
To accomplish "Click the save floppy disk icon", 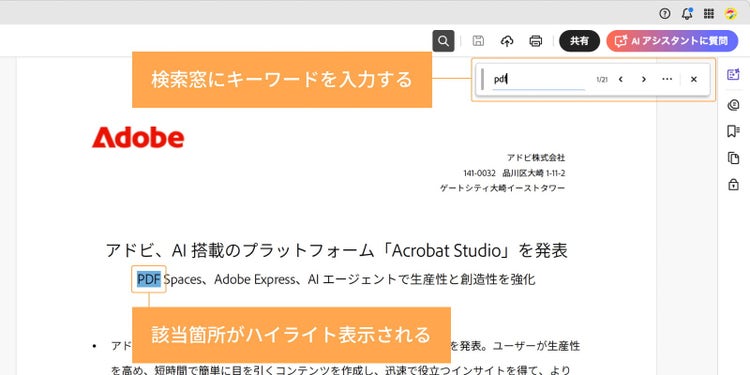I will point(477,41).
